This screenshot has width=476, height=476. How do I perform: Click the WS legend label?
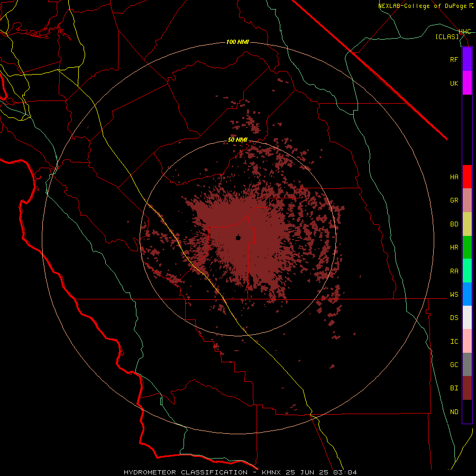(x=454, y=295)
